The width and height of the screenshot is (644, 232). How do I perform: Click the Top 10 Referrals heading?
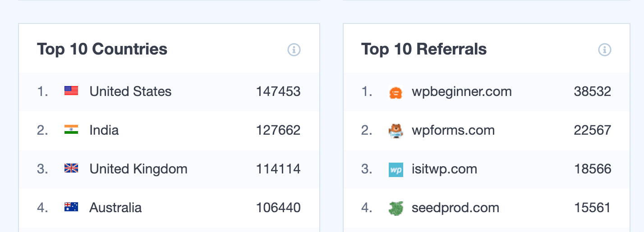click(x=424, y=49)
